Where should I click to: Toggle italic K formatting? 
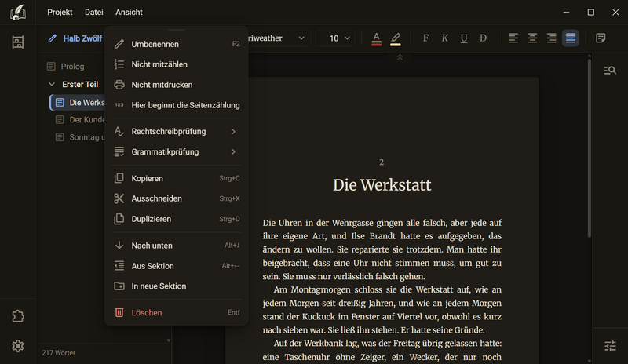pyautogui.click(x=444, y=38)
